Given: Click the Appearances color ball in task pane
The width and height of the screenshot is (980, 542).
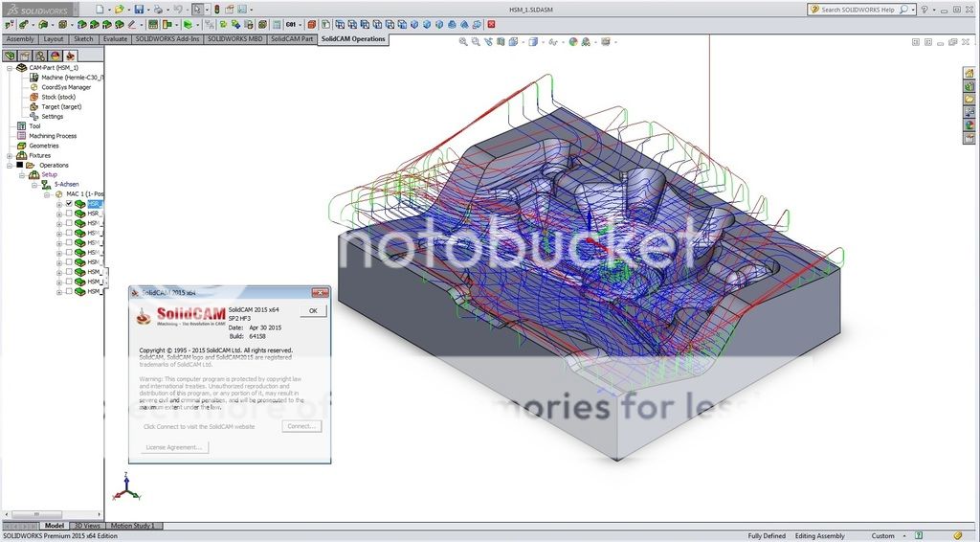Looking at the screenshot, I should click(x=968, y=125).
